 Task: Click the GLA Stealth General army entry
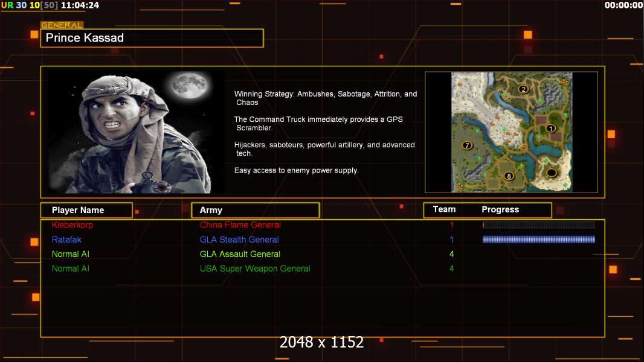(x=239, y=240)
